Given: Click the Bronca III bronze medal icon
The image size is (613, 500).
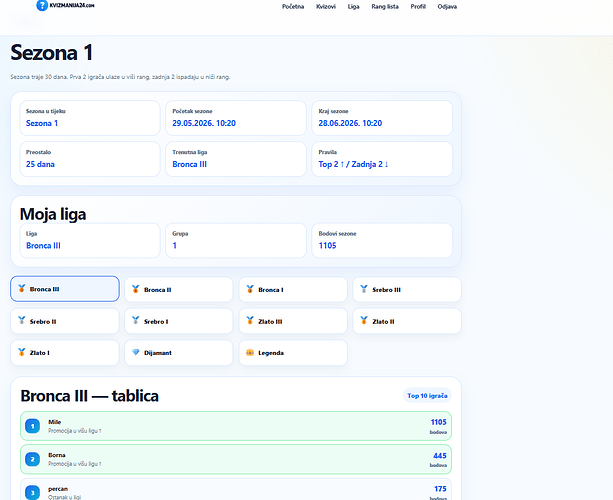Looking at the screenshot, I should [22, 289].
